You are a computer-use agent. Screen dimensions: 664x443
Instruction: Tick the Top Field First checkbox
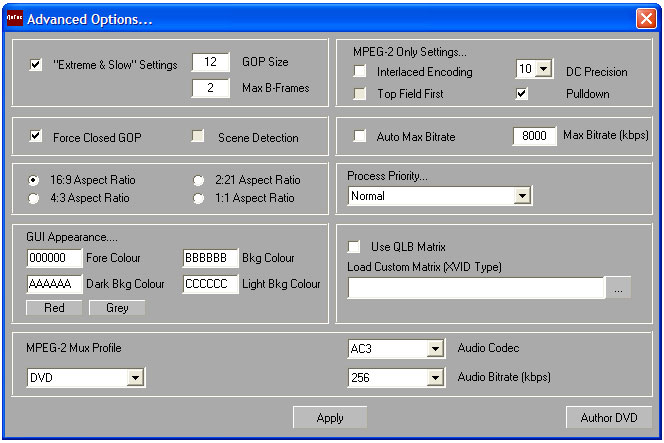tap(360, 94)
